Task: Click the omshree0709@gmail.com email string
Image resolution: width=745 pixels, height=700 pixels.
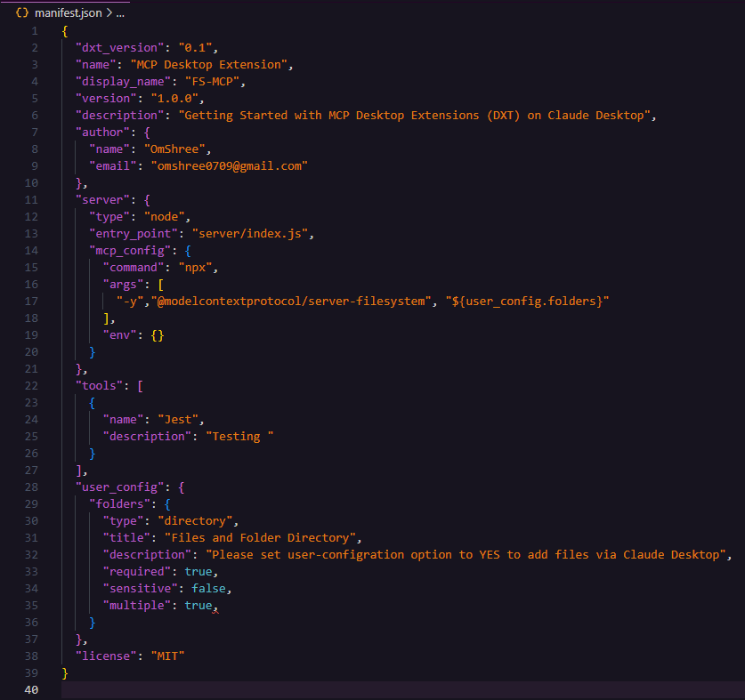Action: tap(225, 166)
